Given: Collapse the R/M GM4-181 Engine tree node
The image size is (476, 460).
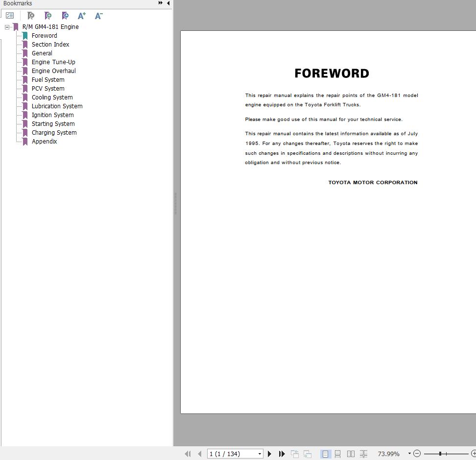Looking at the screenshot, I should tap(7, 27).
